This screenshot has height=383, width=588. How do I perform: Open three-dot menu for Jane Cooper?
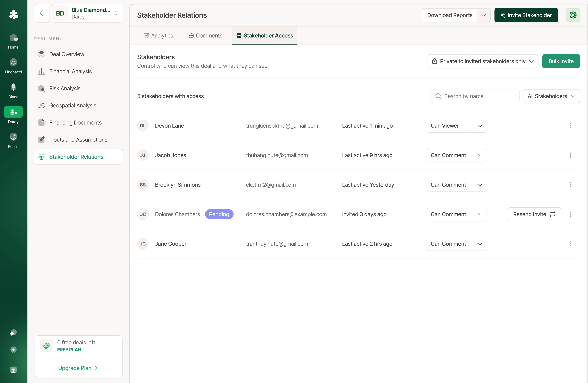tap(570, 244)
